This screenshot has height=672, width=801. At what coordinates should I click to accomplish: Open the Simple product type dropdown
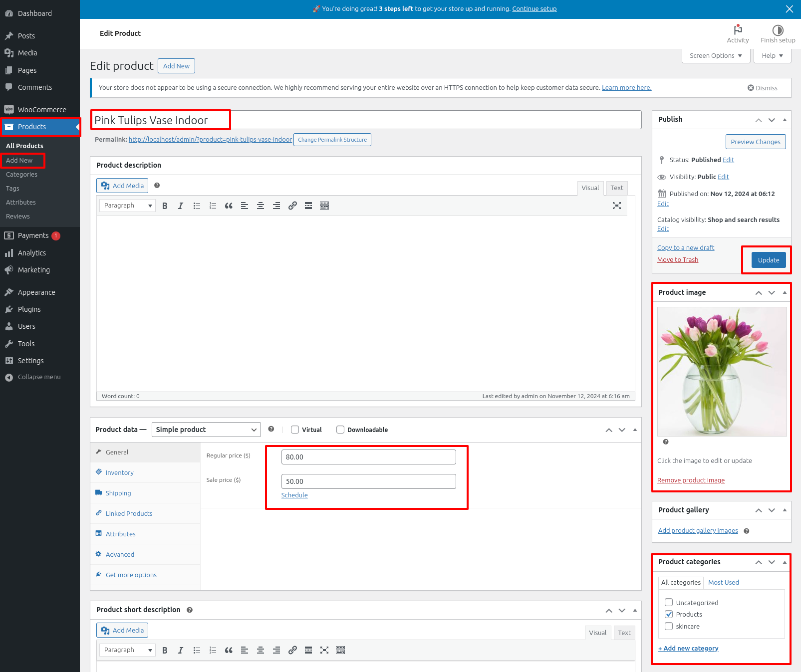[206, 430]
